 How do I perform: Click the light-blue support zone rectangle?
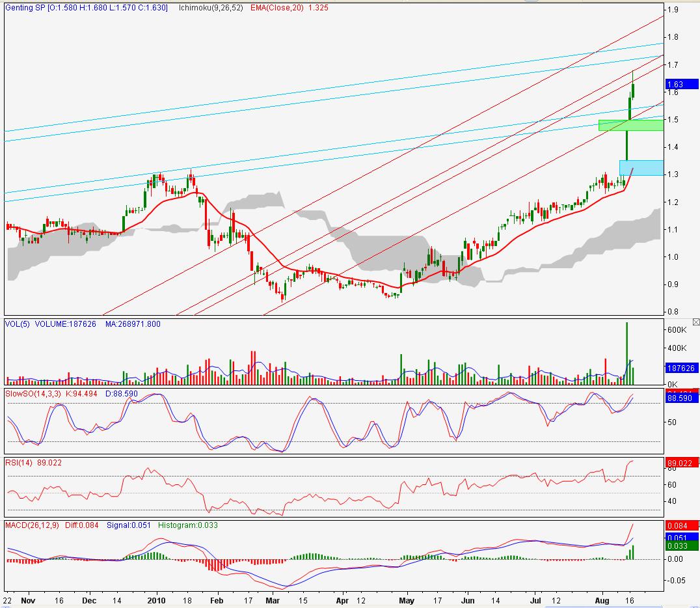pos(640,168)
